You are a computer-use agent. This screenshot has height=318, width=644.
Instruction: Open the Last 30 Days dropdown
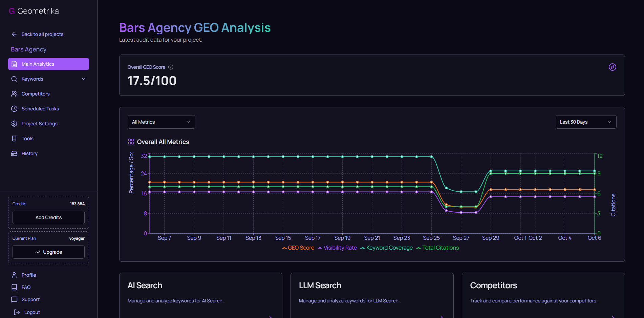point(585,122)
